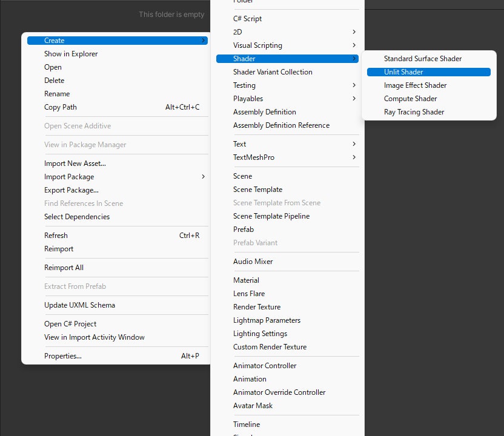The width and height of the screenshot is (504, 436).
Task: Create an Assembly Definition Reference
Action: [287, 125]
